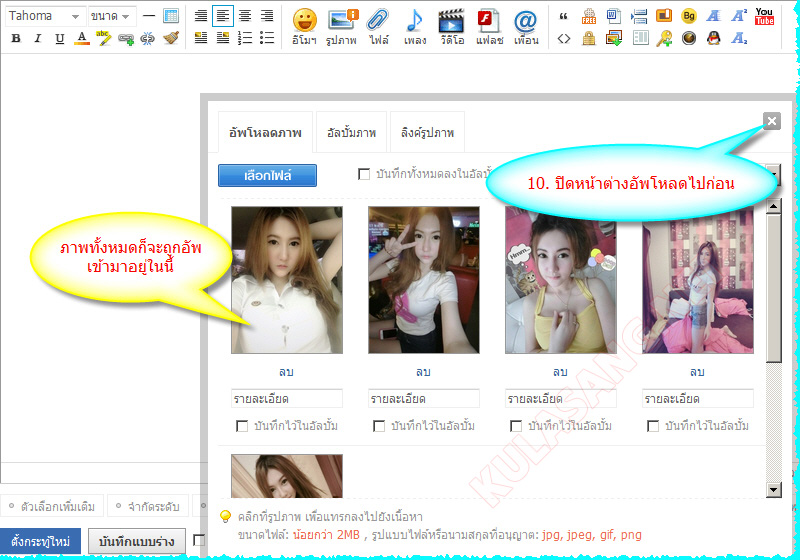Screen dimensions: 800x560
Task: Click the FREE content icon
Action: coord(589,16)
